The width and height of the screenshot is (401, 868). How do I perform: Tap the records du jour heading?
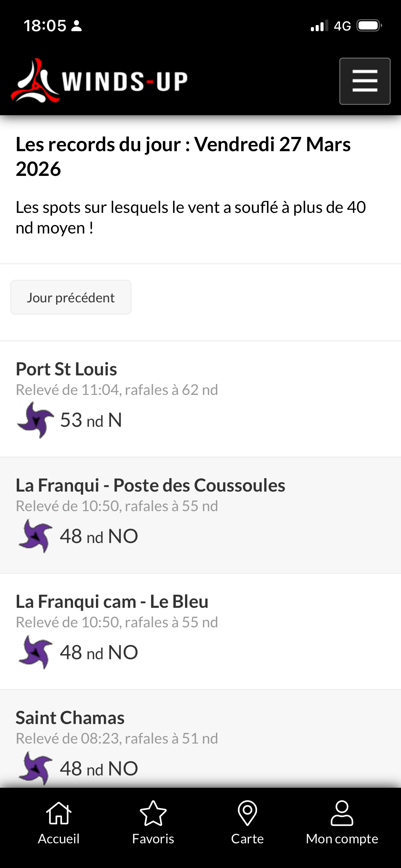pos(183,156)
